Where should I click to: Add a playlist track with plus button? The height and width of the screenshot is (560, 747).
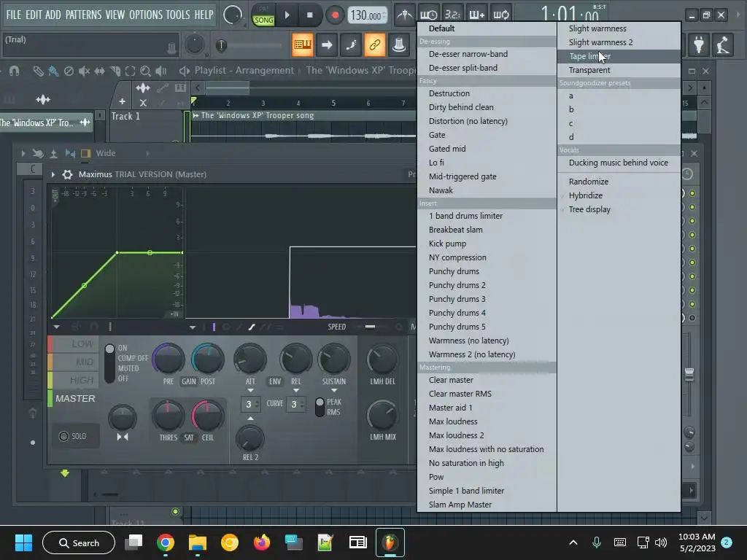click(x=123, y=101)
